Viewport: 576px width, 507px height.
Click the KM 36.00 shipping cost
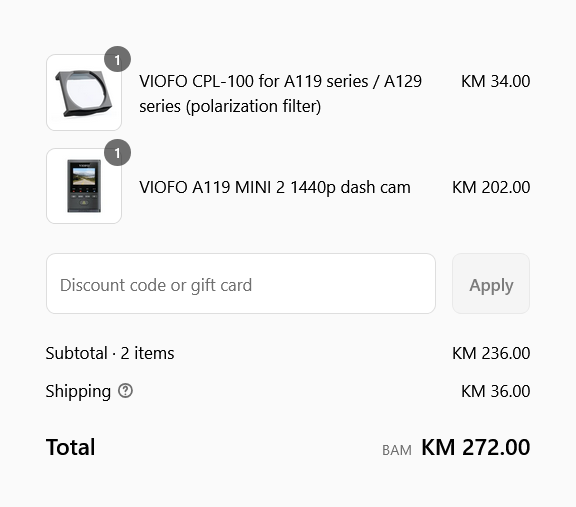(x=496, y=391)
